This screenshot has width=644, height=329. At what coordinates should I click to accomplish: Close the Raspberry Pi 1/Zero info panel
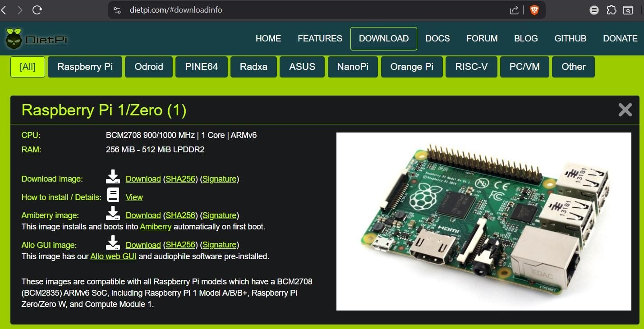625,110
